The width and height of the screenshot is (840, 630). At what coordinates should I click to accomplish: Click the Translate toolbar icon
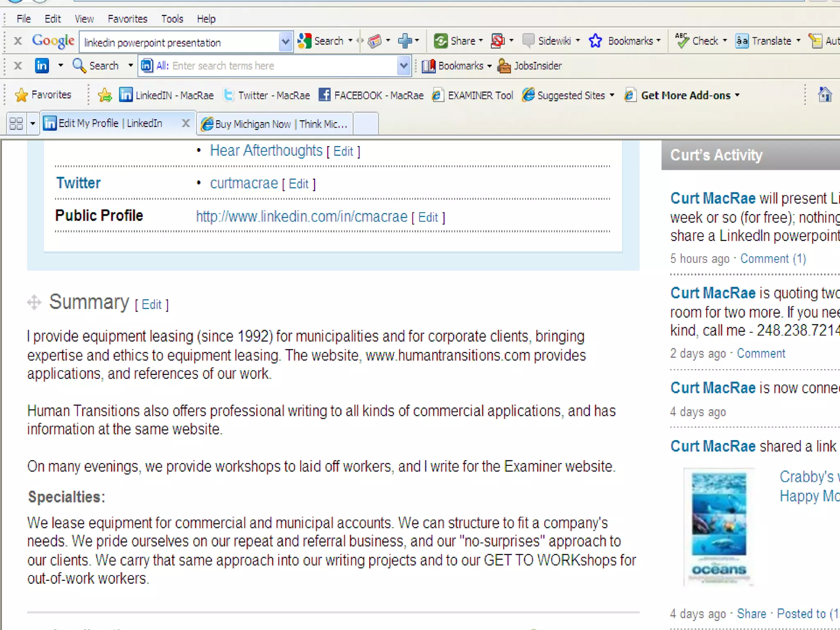[742, 41]
